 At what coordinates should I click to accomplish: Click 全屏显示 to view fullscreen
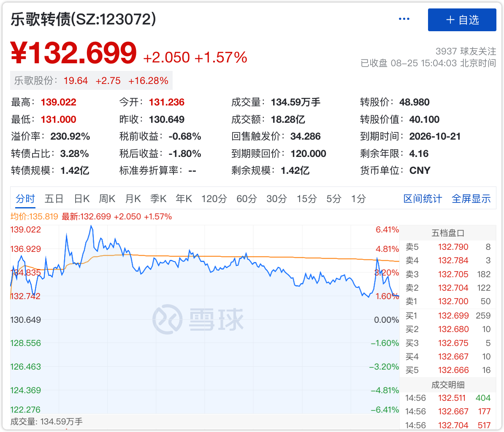click(471, 199)
